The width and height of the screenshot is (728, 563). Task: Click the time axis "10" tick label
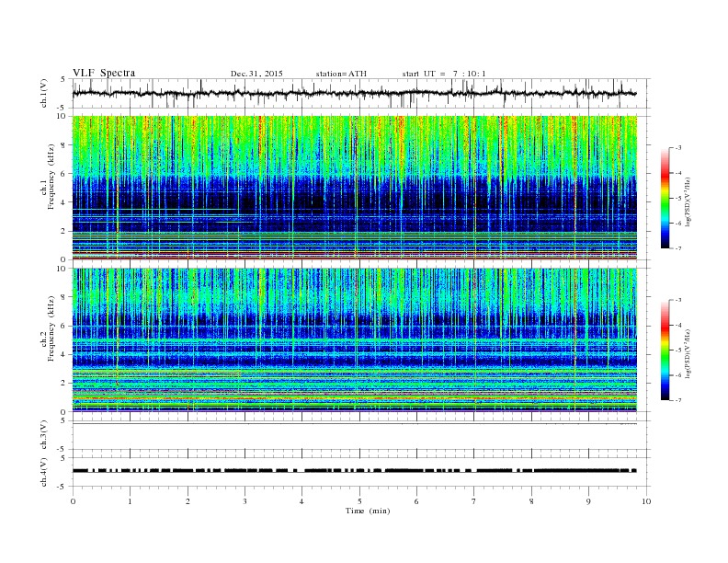pos(646,501)
